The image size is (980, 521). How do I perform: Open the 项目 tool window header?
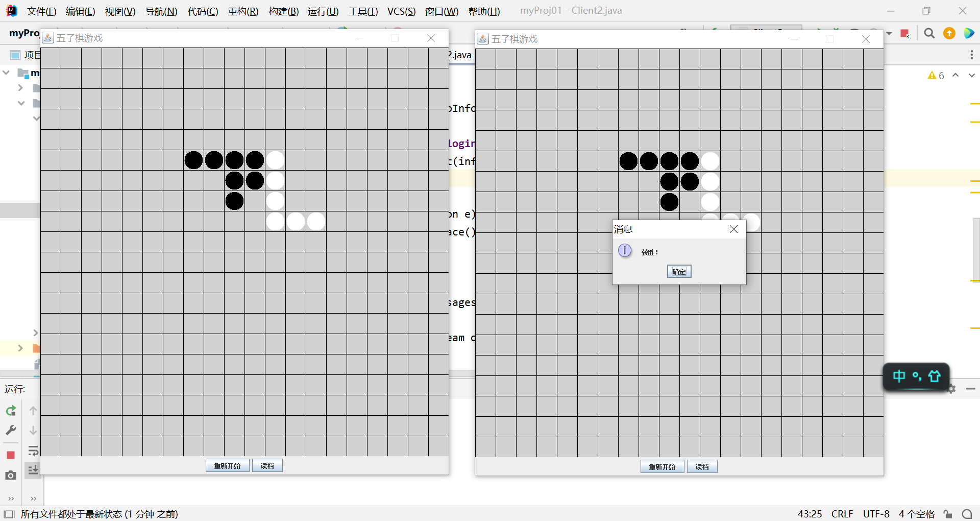(x=26, y=55)
